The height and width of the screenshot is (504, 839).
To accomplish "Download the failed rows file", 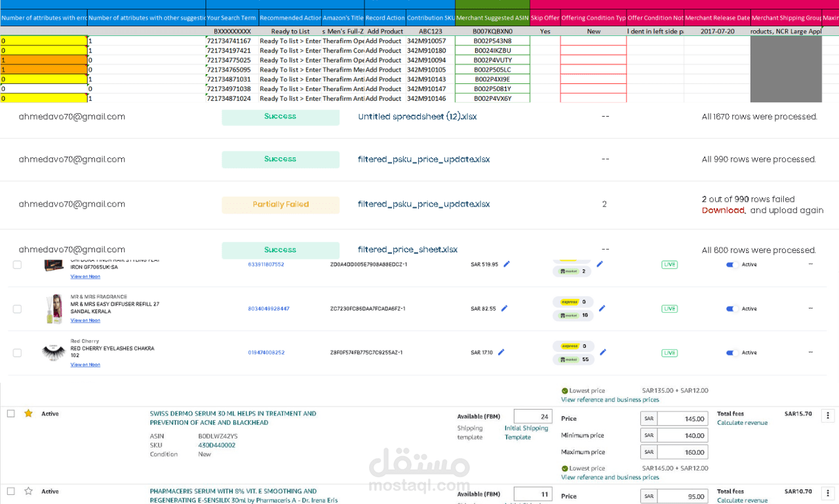I will (x=723, y=210).
